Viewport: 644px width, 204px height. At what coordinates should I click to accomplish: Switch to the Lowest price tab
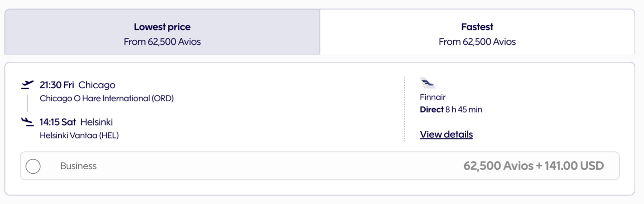pyautogui.click(x=162, y=32)
